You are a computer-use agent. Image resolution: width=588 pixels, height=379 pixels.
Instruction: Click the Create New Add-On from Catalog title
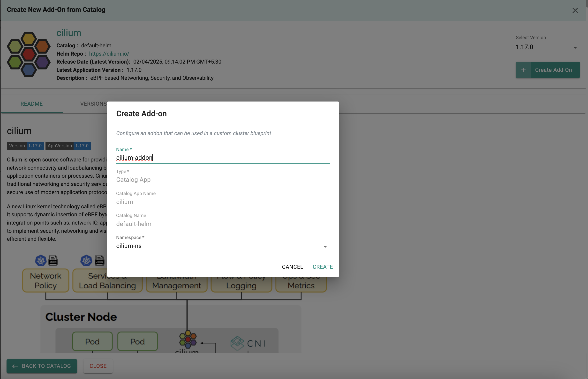[x=56, y=10]
